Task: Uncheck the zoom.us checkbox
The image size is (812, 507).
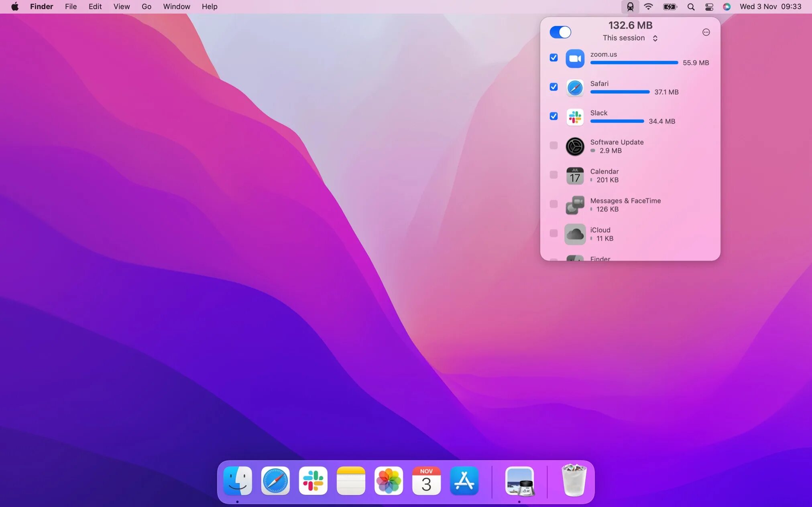Action: pyautogui.click(x=554, y=58)
